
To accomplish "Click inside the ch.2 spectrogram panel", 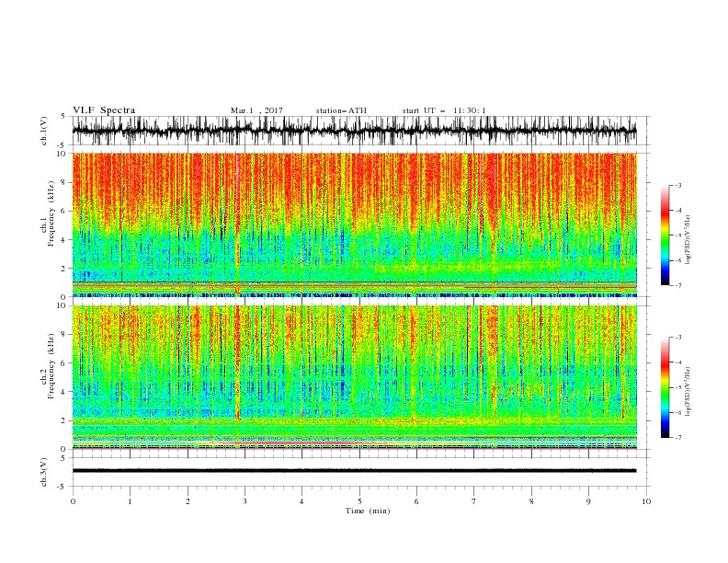I will [x=355, y=377].
